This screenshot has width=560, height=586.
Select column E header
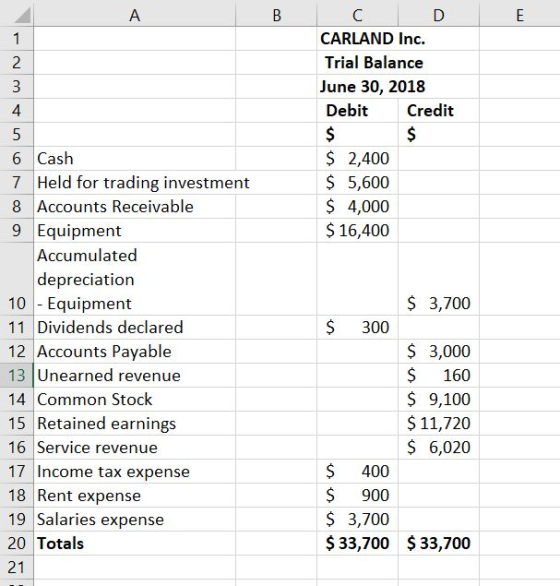coord(520,14)
